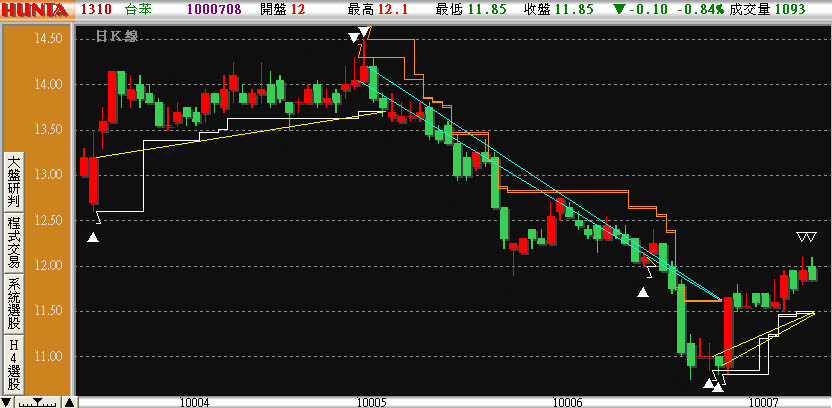Click the up-triangle markers at the chart bottom low
This screenshot has width=832, height=408.
coord(713,381)
